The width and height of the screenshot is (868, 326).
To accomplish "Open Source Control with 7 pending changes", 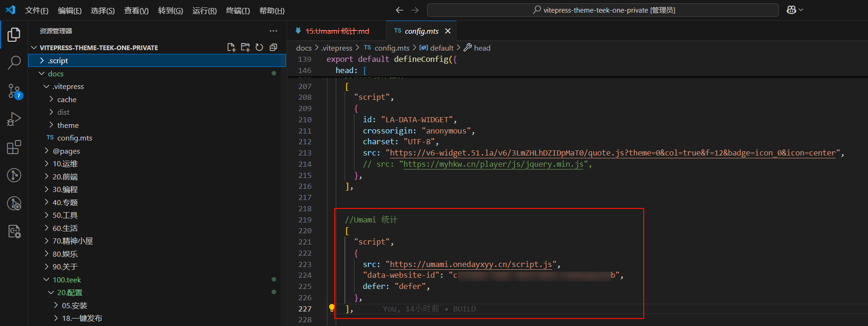I will (14, 91).
